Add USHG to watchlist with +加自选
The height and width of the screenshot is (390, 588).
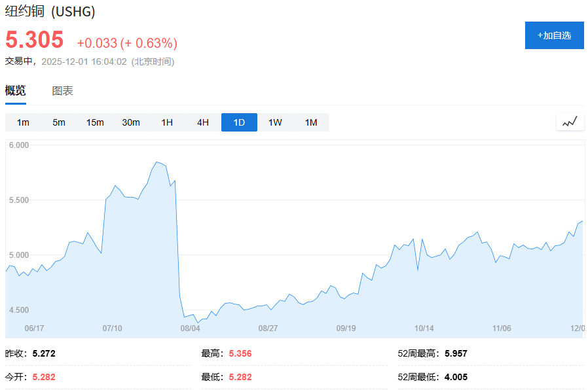[554, 35]
